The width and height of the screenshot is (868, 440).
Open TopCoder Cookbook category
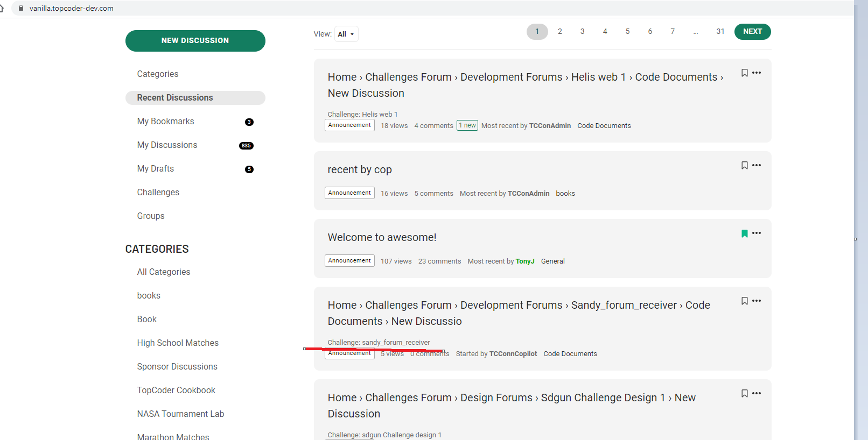coord(176,390)
